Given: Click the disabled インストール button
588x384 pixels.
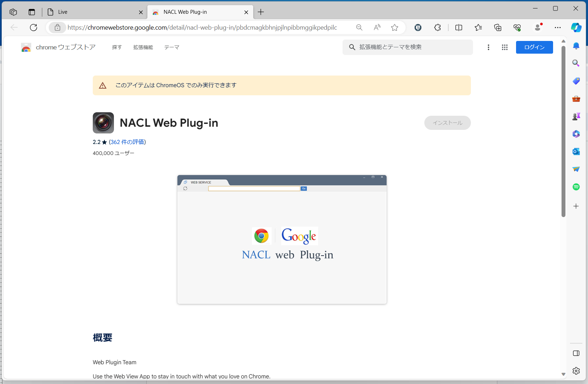Looking at the screenshot, I should tap(447, 123).
